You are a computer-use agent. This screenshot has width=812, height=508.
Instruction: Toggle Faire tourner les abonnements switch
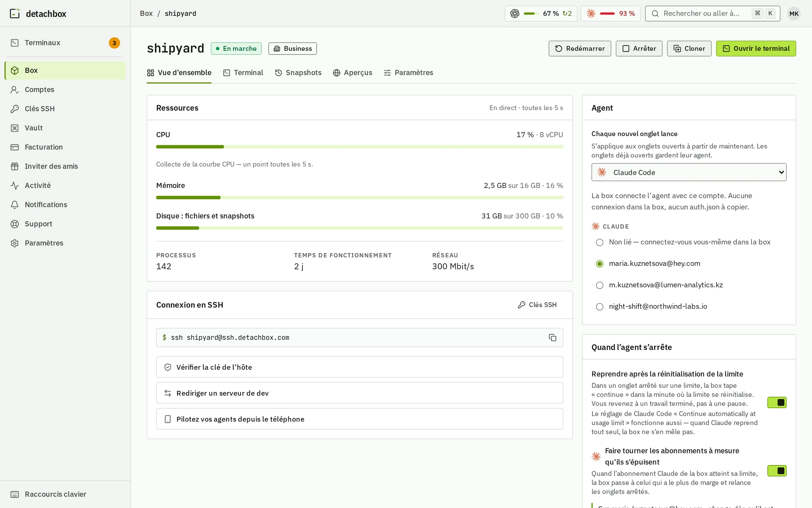(x=777, y=471)
